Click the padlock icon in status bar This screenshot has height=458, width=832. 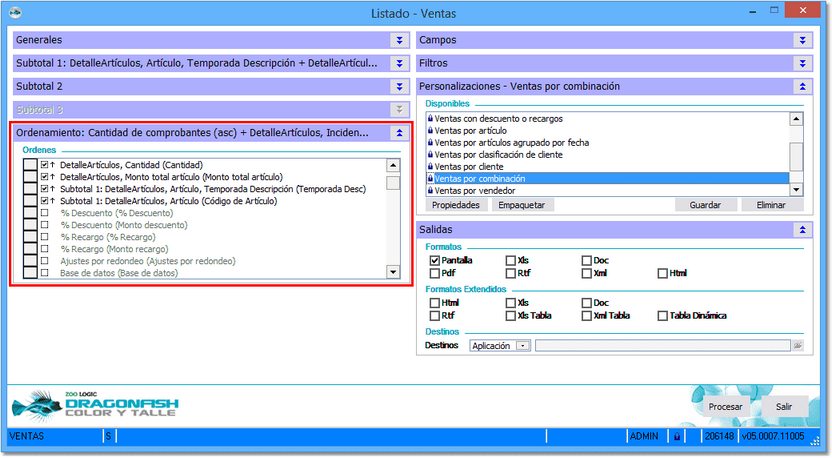pyautogui.click(x=677, y=437)
